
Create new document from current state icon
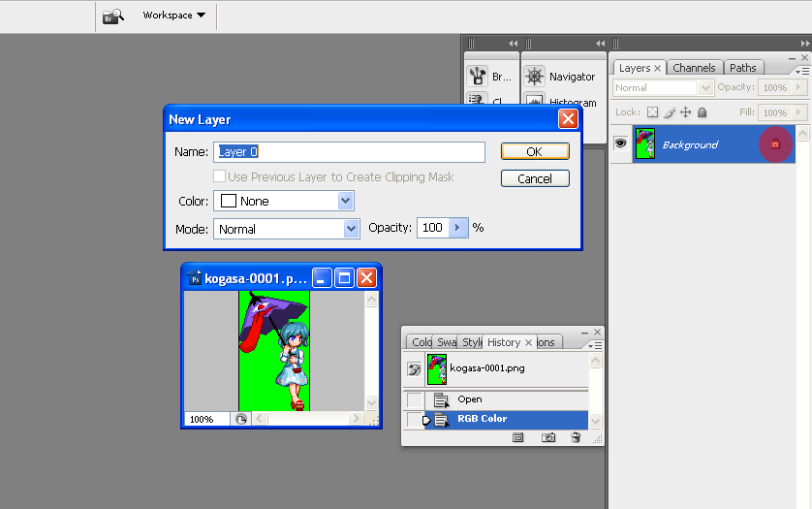[x=517, y=437]
